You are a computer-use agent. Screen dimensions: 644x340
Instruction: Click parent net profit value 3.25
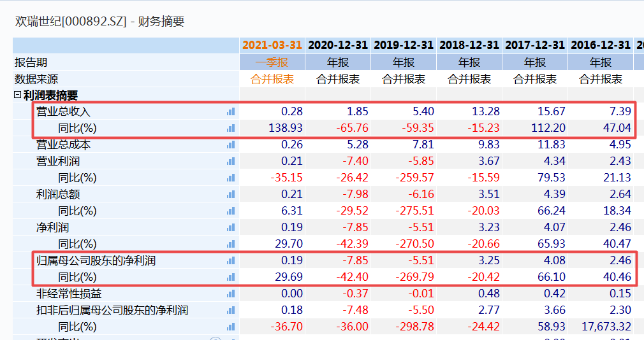click(489, 260)
